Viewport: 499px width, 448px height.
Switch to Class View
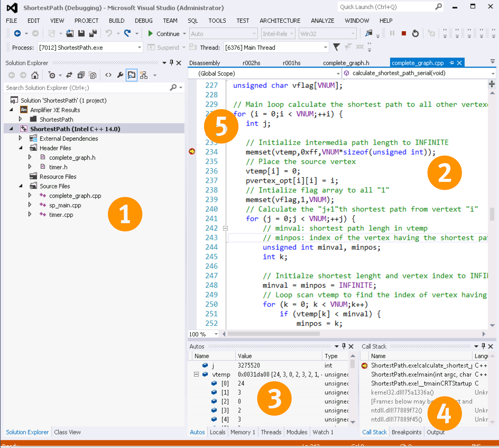pos(67,432)
